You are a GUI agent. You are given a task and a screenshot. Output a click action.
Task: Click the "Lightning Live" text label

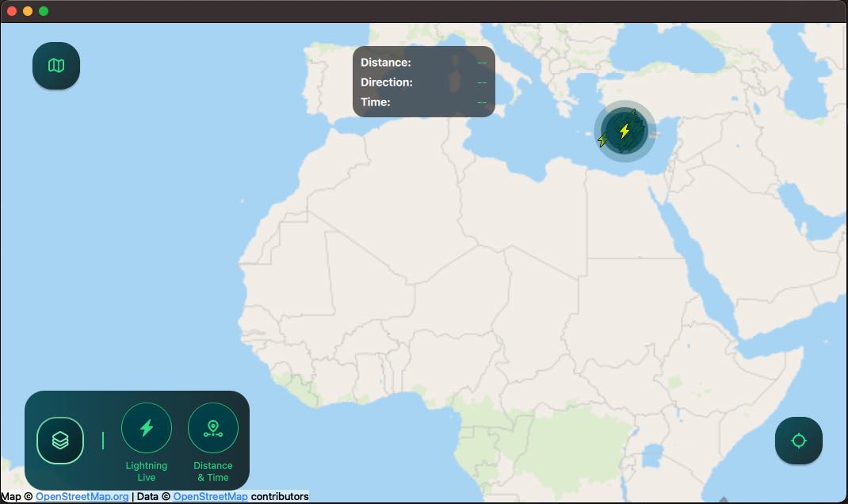(146, 472)
